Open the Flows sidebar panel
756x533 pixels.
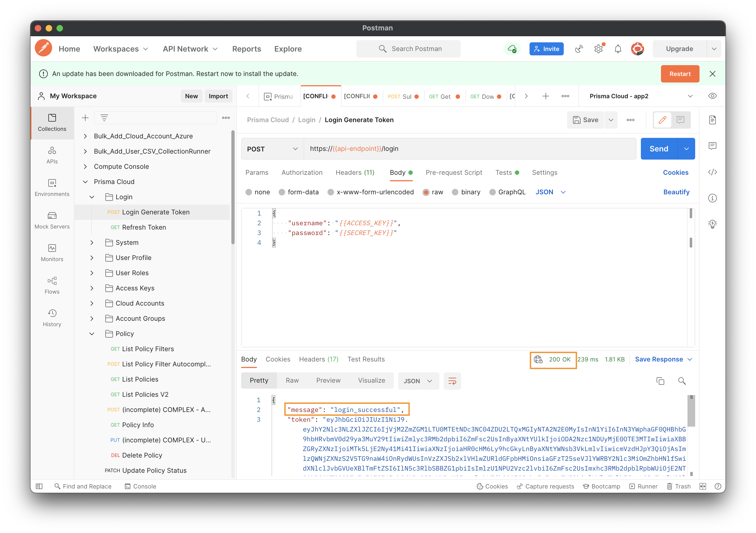point(52,285)
